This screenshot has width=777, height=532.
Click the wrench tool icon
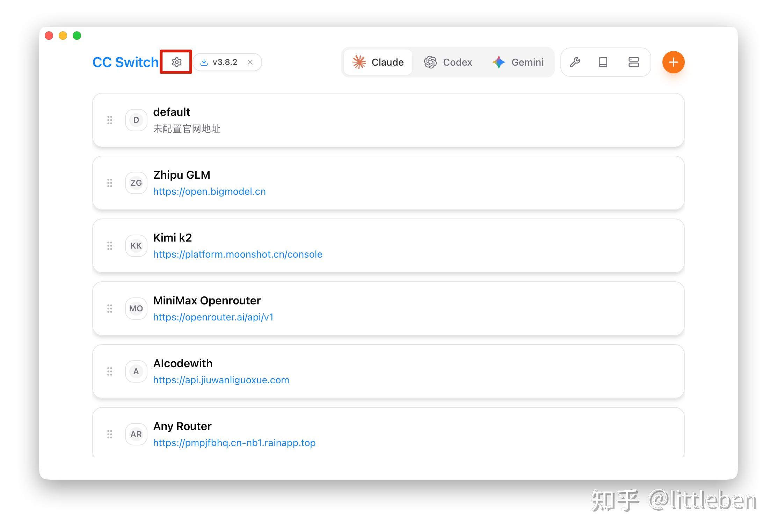(575, 62)
